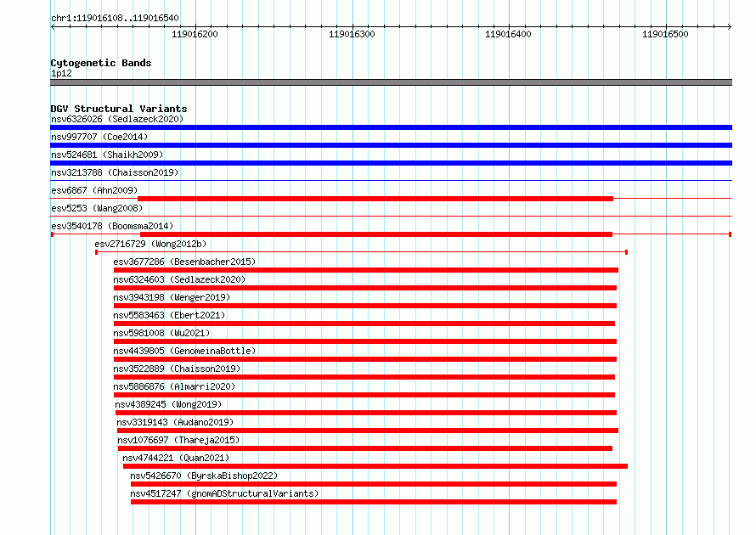Select nsv5583463 (Ebert2021) label
This screenshot has width=756, height=535.
coord(169,315)
